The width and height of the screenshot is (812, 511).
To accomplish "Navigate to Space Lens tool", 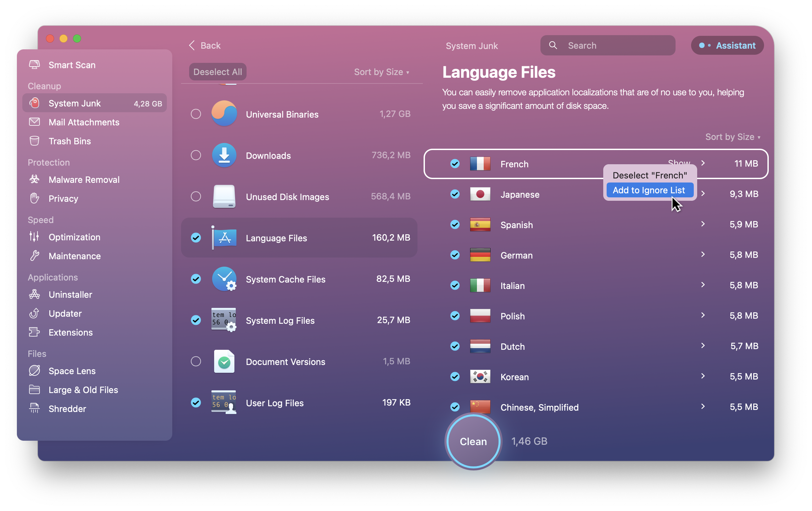I will (72, 371).
